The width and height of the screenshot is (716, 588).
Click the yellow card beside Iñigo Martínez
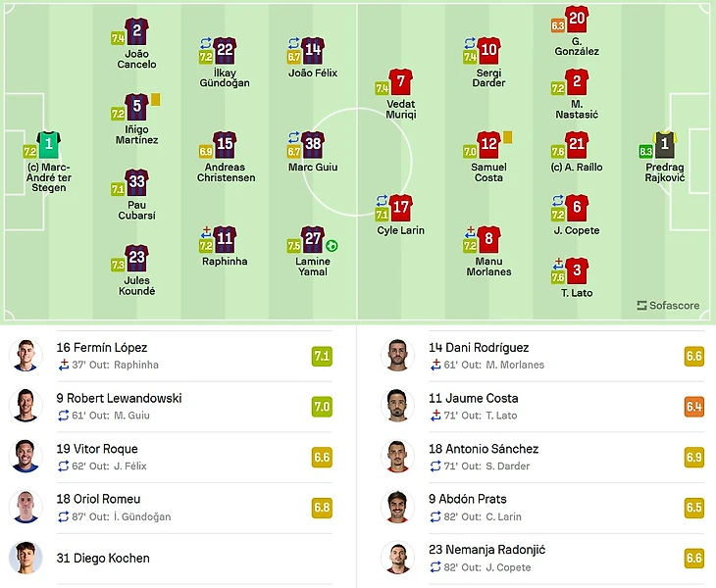click(156, 99)
